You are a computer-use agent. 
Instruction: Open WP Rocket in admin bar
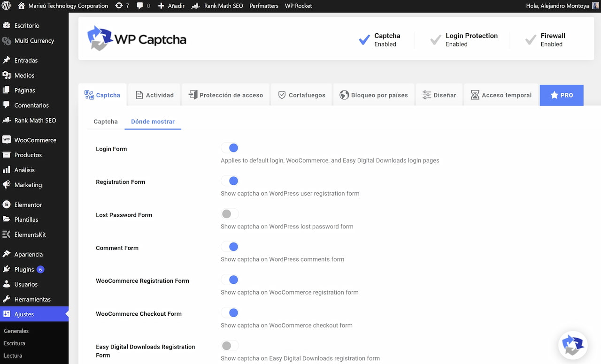(x=299, y=6)
